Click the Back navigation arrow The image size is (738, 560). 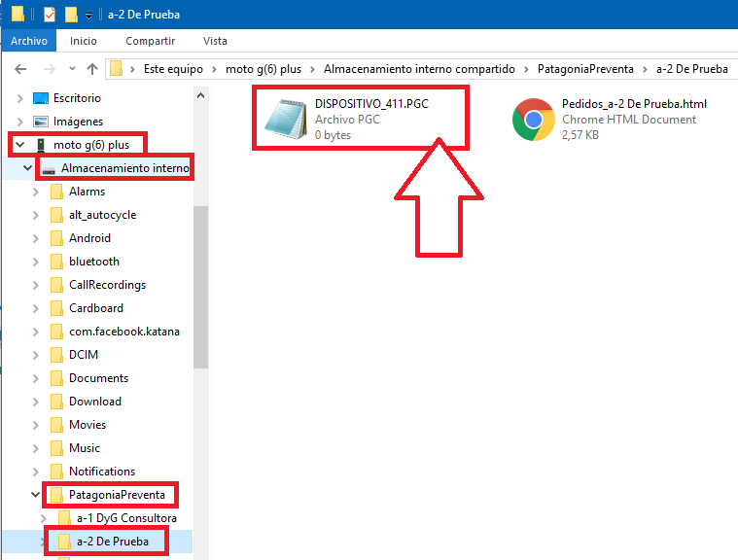20,69
